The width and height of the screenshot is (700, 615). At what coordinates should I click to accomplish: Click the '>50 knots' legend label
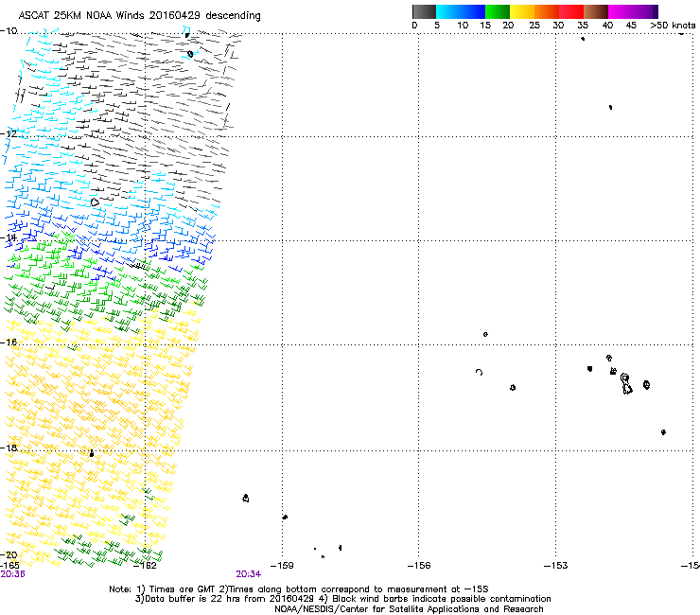pyautogui.click(x=673, y=26)
